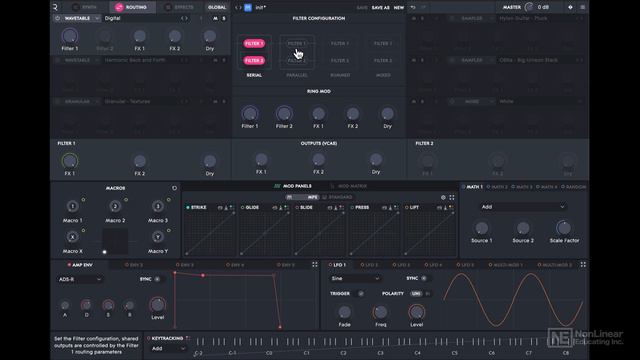Click the Macro Y knob
This screenshot has height=360, width=640.
158,237
